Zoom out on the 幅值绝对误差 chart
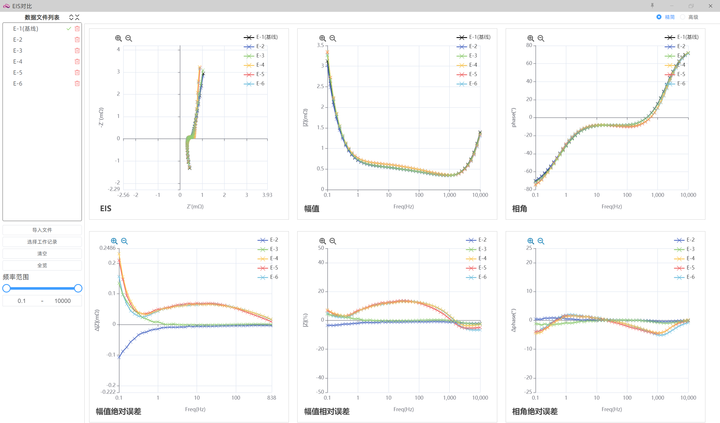 point(124,241)
